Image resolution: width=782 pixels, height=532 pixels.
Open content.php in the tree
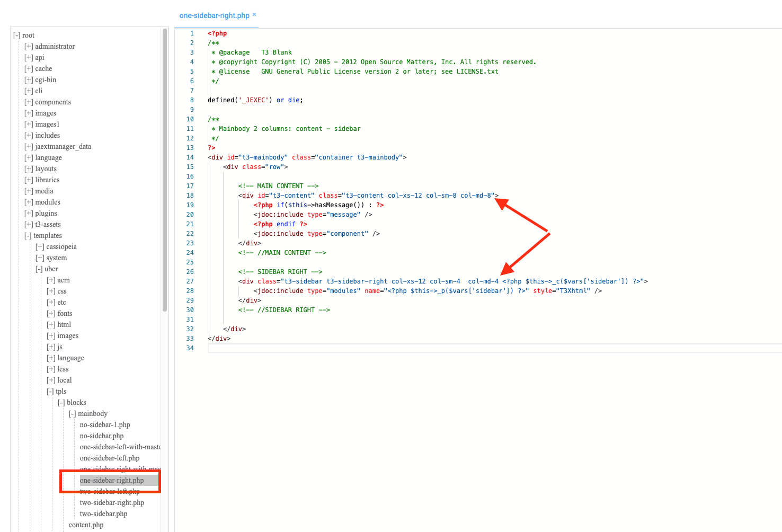pyautogui.click(x=86, y=525)
